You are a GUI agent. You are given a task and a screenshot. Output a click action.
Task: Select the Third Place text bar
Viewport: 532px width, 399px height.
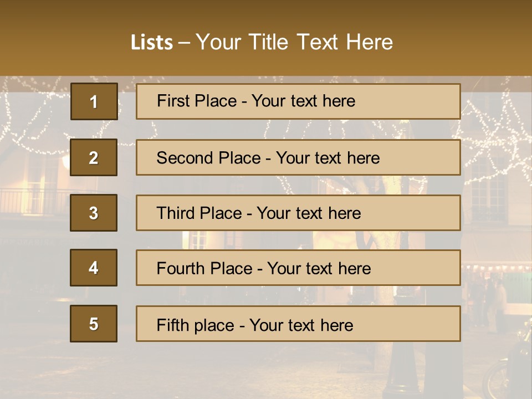[x=298, y=213]
